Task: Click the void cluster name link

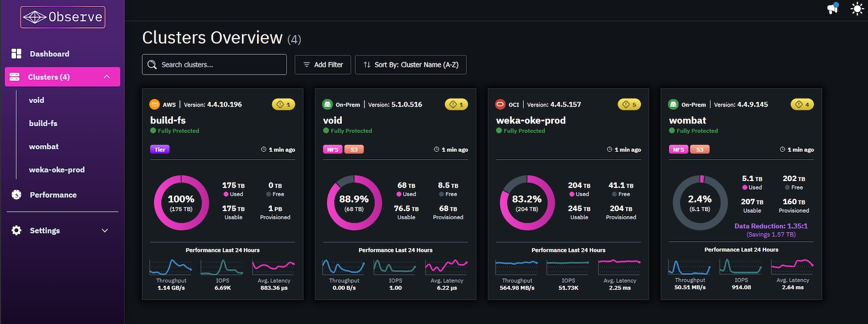Action: coord(333,120)
